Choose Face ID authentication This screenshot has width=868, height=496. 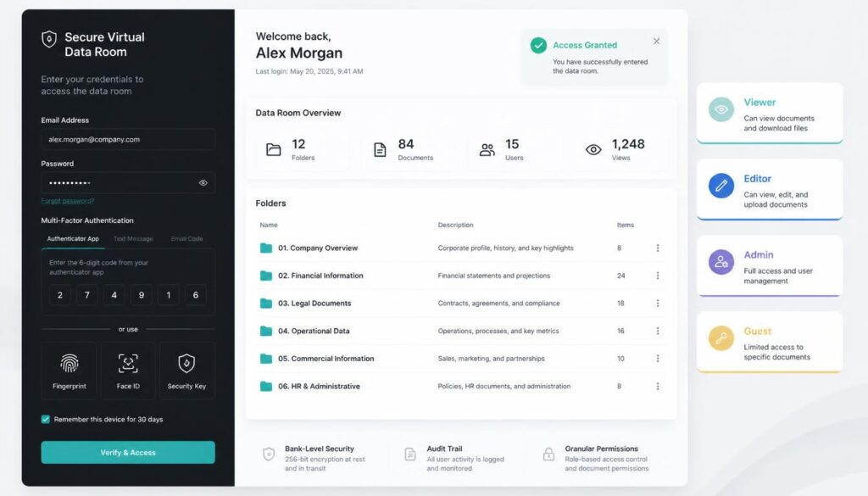click(x=128, y=371)
